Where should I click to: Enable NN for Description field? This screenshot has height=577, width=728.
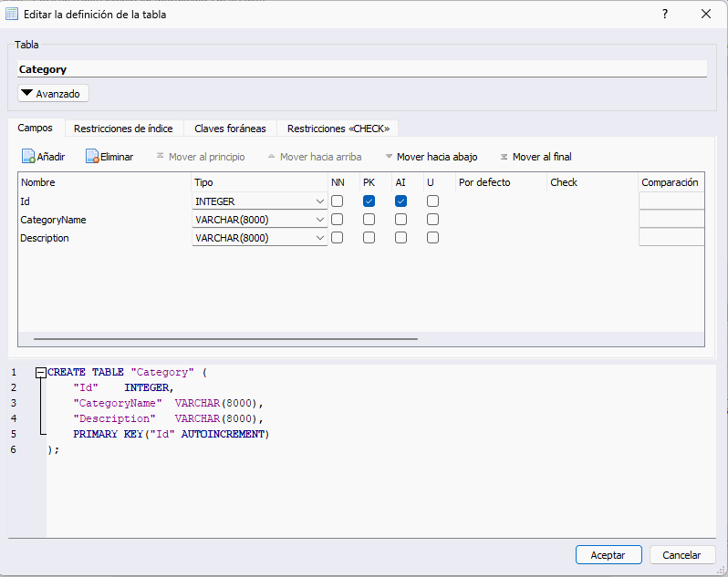coord(337,238)
